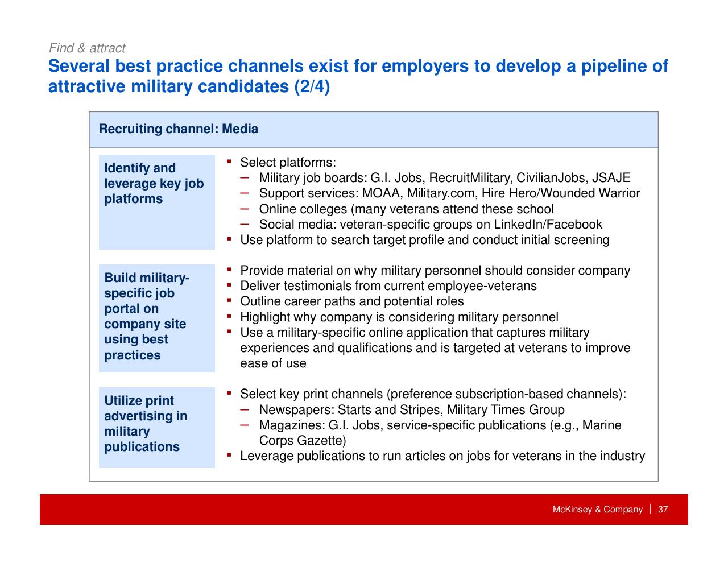
Task: Click the 'Social media: veteran-specific groups' line
Action: [x=431, y=225]
